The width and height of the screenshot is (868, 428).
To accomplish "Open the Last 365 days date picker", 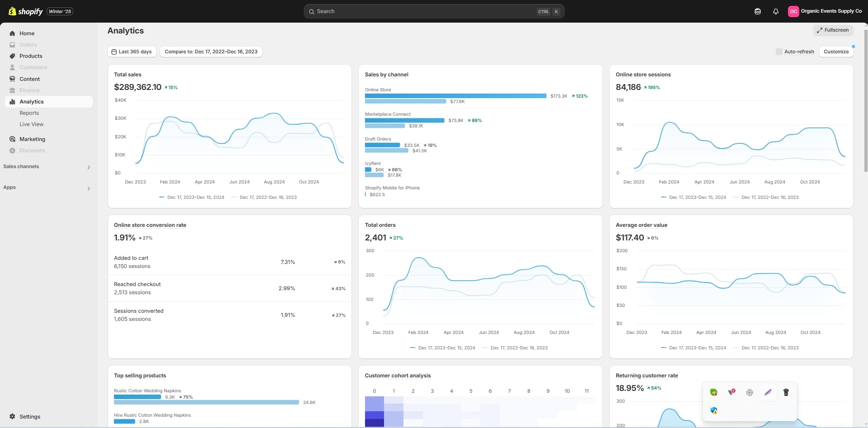I will point(132,52).
